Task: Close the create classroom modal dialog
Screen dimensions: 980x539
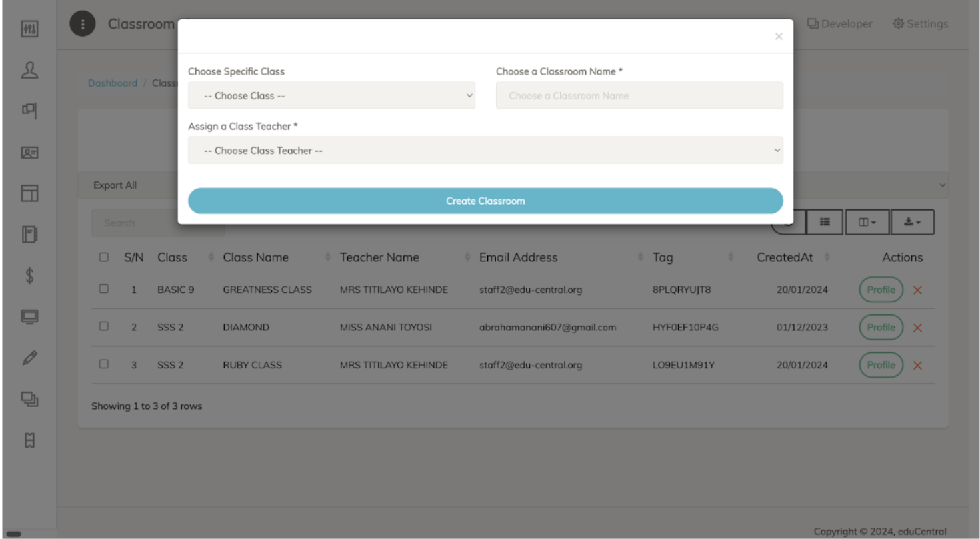Action: click(778, 37)
